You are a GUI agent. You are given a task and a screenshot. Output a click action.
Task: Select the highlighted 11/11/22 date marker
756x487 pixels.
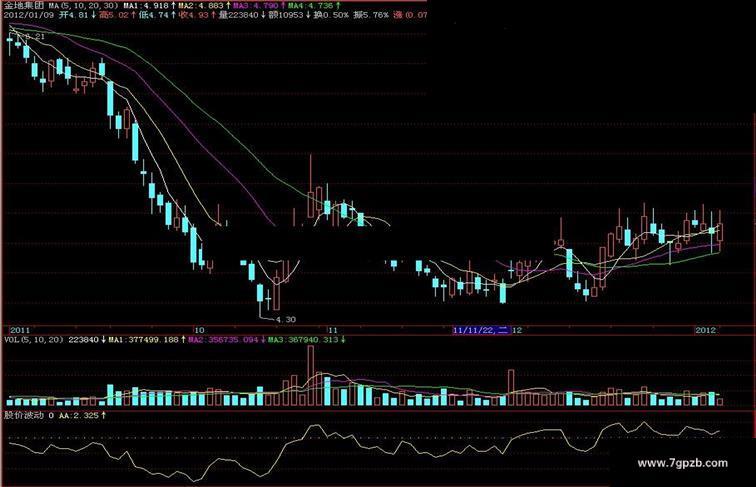(481, 330)
